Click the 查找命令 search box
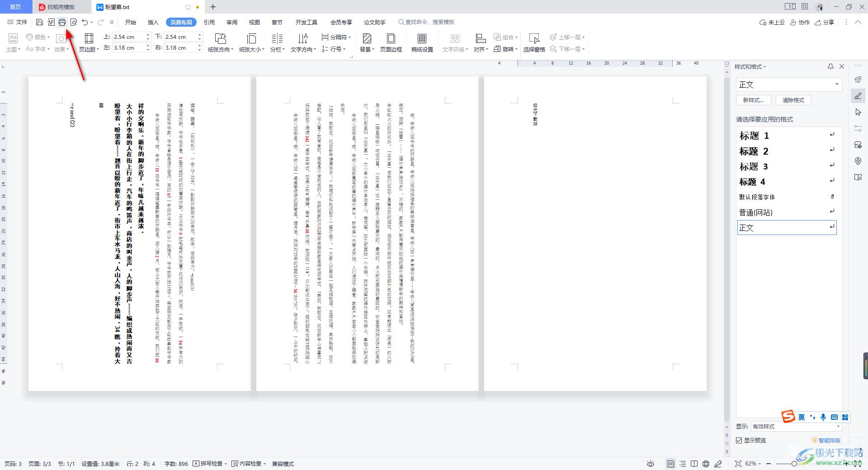This screenshot has width=868, height=470. coord(426,22)
